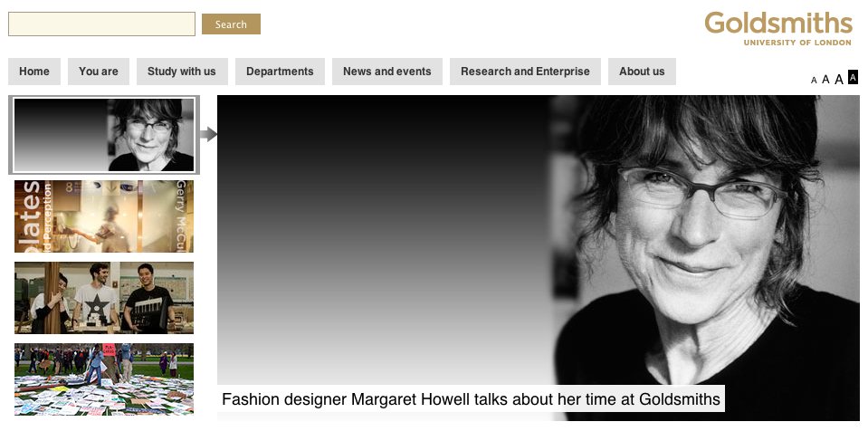Screen dimensions: 868x441
Task: Select the smallest text size A icon
Action: pos(814,81)
